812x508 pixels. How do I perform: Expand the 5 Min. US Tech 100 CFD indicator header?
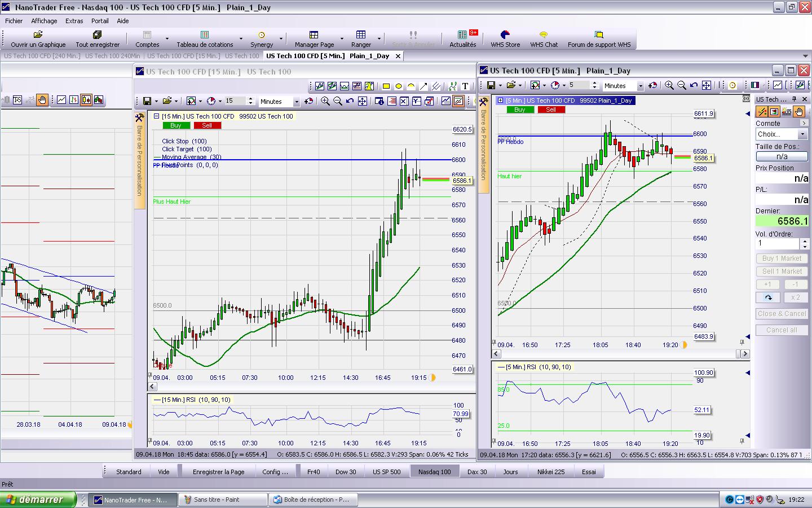click(x=500, y=100)
